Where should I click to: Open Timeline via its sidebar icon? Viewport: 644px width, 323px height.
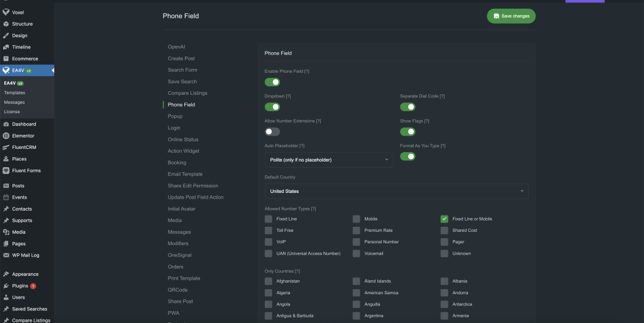(6, 47)
